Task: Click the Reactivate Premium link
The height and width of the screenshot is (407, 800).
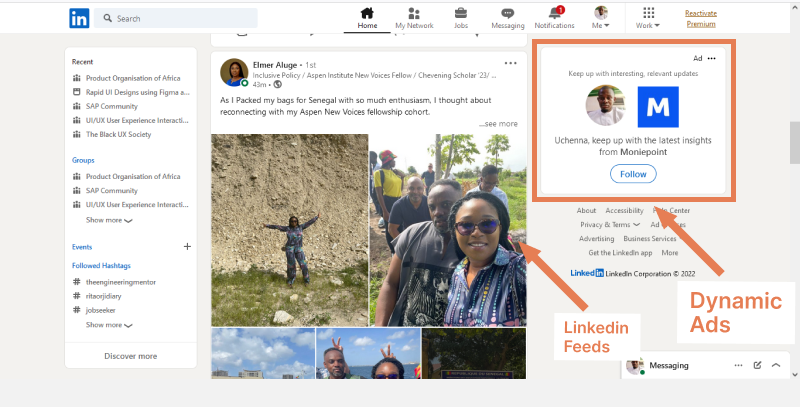Action: click(x=701, y=18)
